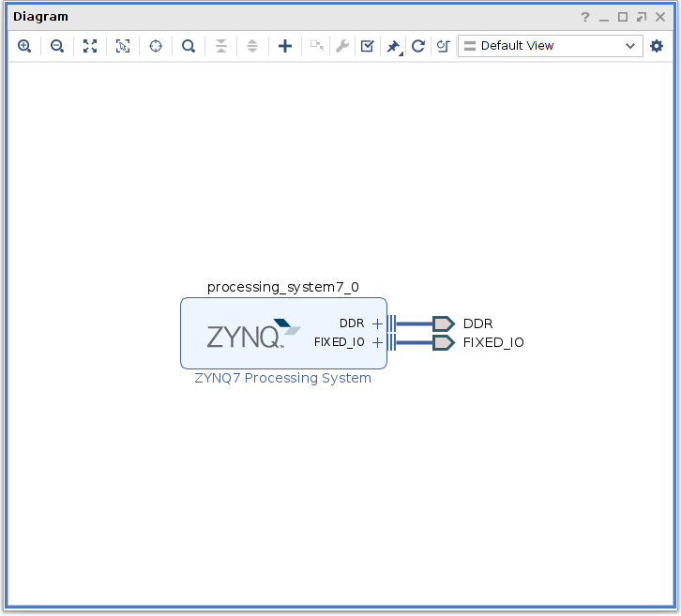Click the Pin icon in toolbar

click(x=393, y=46)
